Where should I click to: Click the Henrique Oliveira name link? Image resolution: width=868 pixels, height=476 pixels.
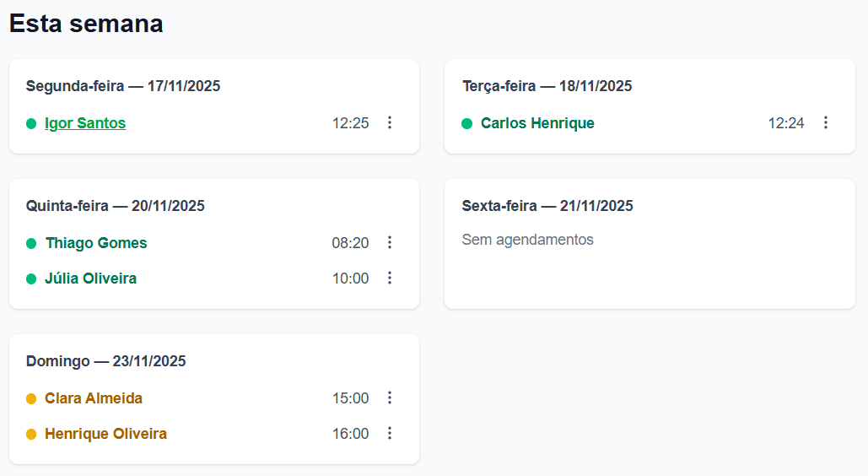105,434
